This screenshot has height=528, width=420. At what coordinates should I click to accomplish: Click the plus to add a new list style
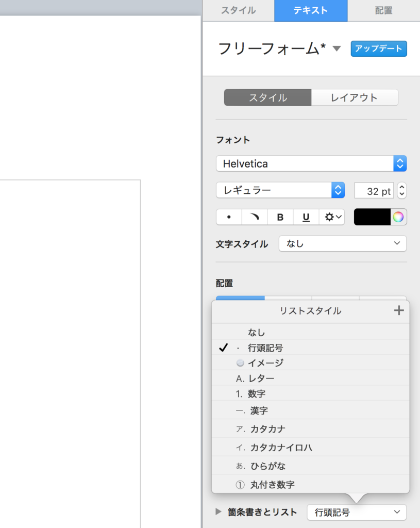tap(398, 310)
